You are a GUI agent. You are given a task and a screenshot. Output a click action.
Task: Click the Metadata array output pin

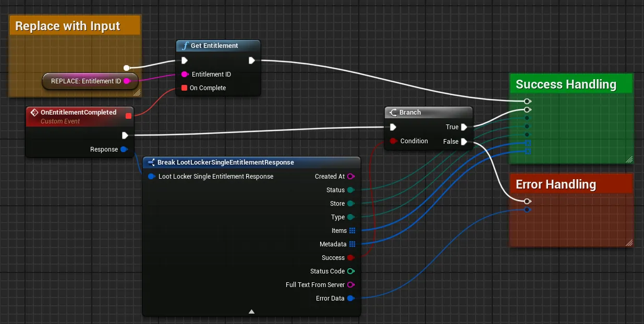[352, 244]
